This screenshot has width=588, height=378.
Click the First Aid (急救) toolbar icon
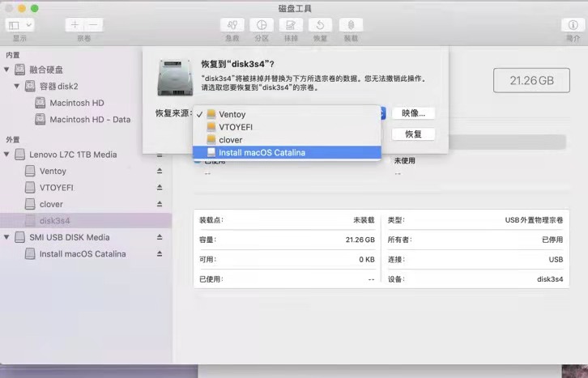(x=232, y=25)
